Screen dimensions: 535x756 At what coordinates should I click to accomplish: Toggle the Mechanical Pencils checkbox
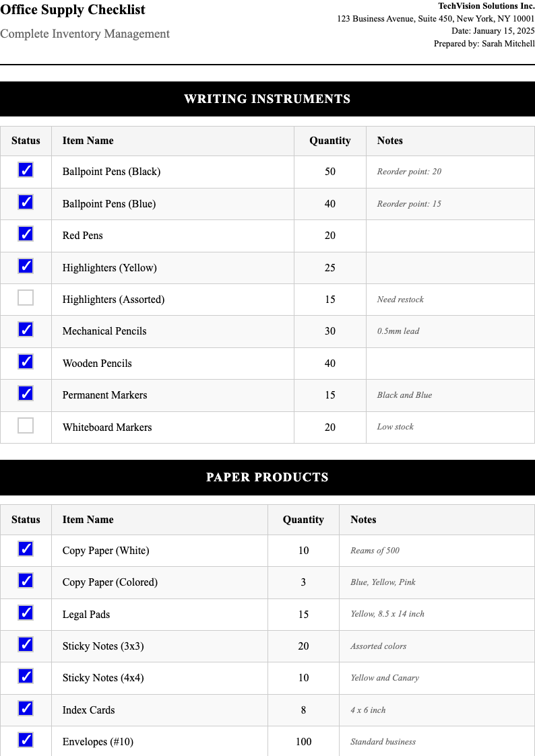pyautogui.click(x=26, y=330)
